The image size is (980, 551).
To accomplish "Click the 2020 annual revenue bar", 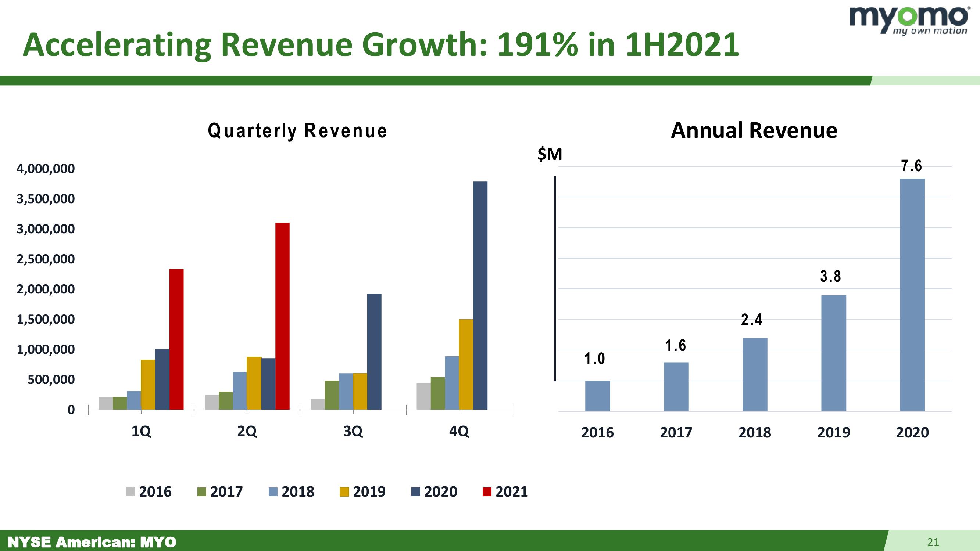I will 912,295.
